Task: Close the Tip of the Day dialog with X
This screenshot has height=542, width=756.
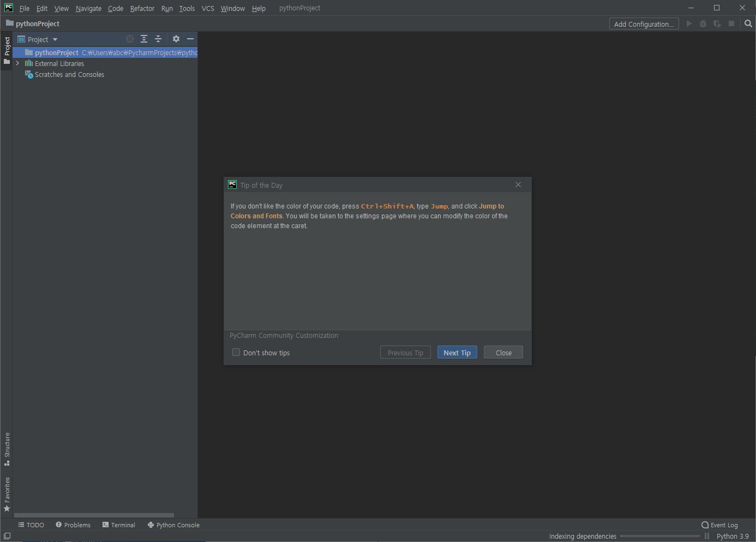Action: [518, 184]
